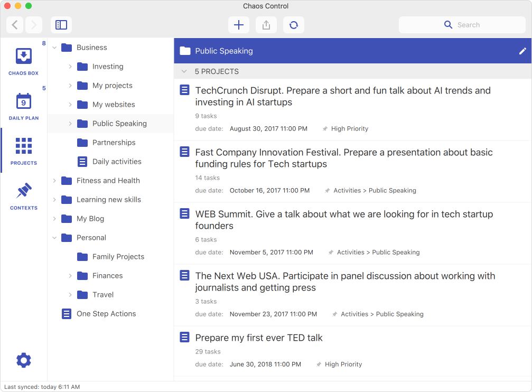Select the Finances folder row
Image resolution: width=532 pixels, height=392 pixels.
tap(110, 276)
